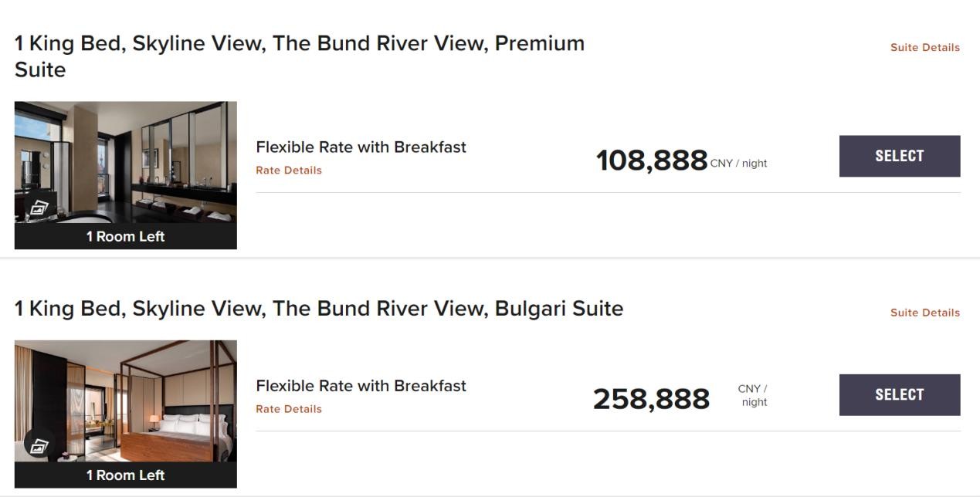Click the 258,888 price figure

coord(651,399)
